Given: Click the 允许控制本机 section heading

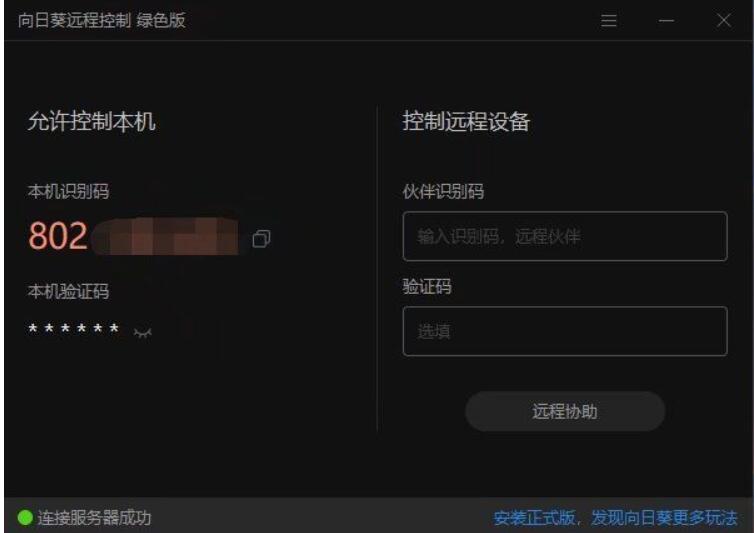Looking at the screenshot, I should click(x=91, y=121).
